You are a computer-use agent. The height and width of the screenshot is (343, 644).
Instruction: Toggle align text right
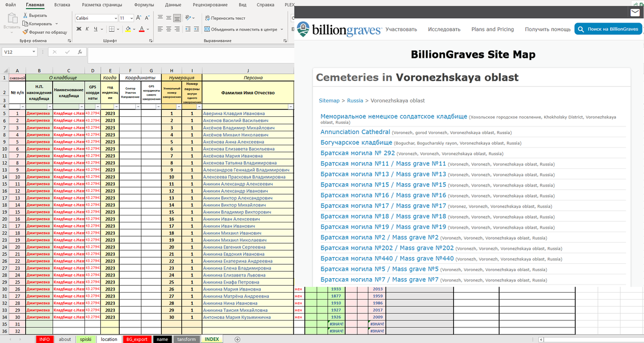[177, 29]
